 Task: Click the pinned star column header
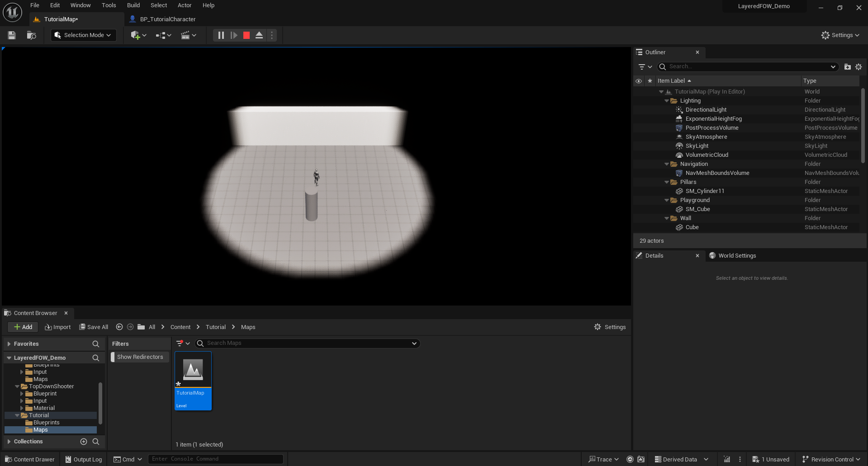coord(650,81)
